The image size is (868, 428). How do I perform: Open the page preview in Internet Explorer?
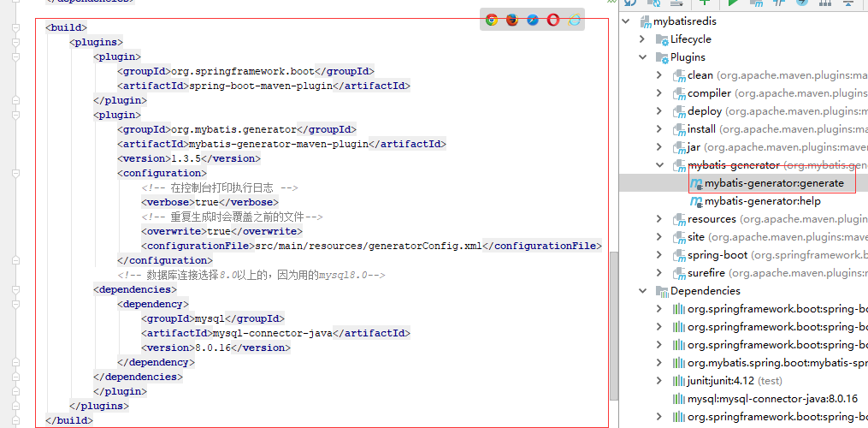pos(574,20)
